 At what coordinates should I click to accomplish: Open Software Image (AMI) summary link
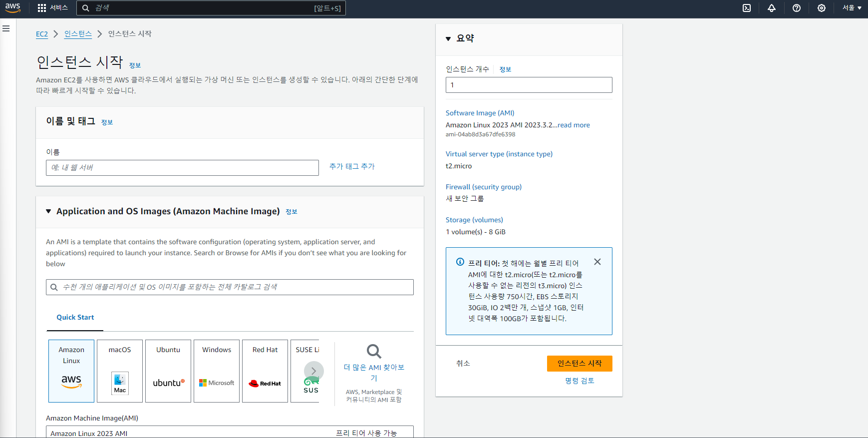[480, 113]
